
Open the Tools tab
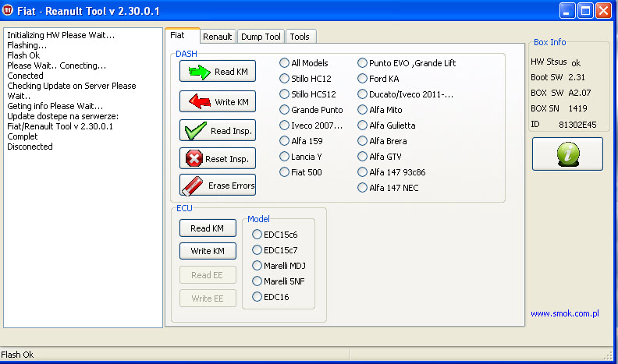tap(300, 37)
